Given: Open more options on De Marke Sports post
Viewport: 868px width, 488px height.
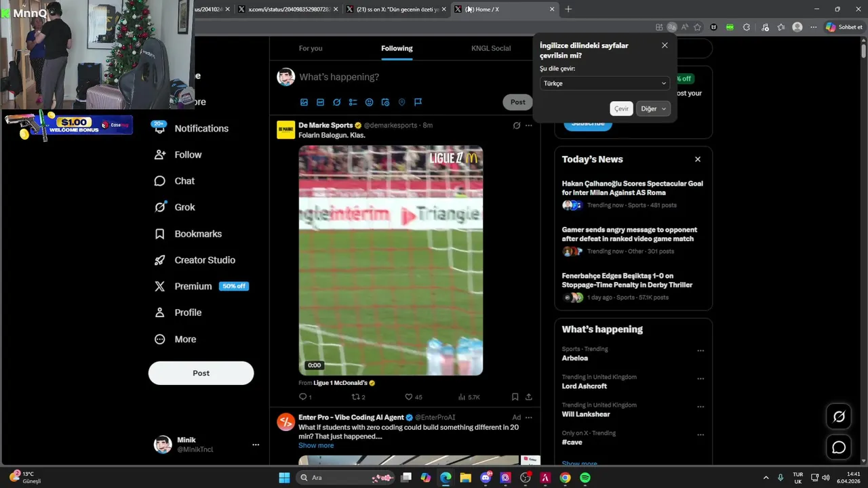Looking at the screenshot, I should tap(529, 125).
